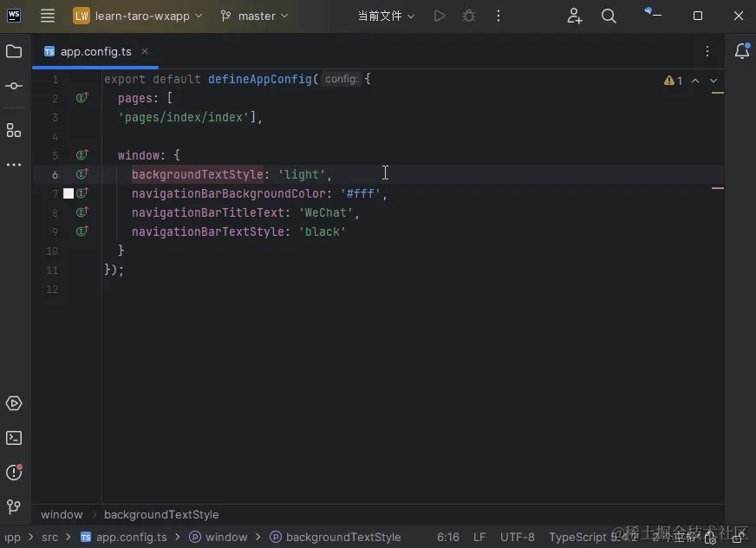Image resolution: width=756 pixels, height=548 pixels.
Task: Click the 'WeChat' string value
Action: [325, 212]
